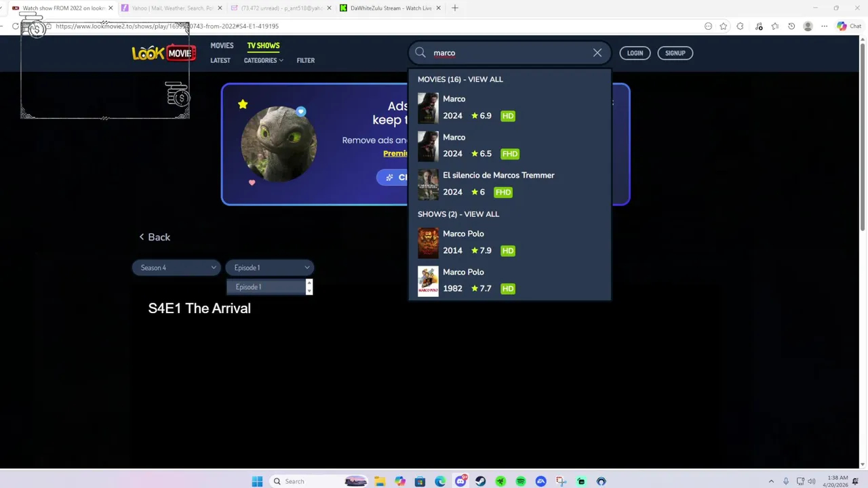Switch to the DaWhiteZulu Stream tab
The image size is (868, 488).
tap(390, 8)
